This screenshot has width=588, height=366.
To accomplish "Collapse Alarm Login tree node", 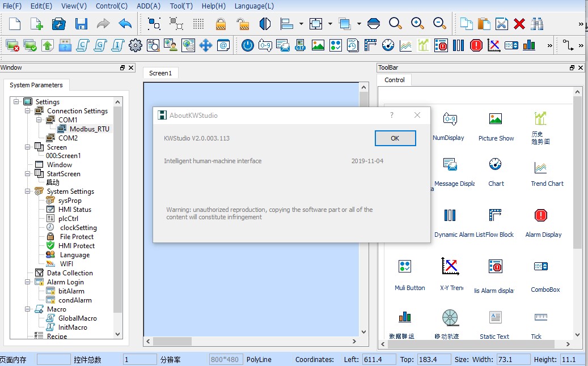I will (x=27, y=282).
